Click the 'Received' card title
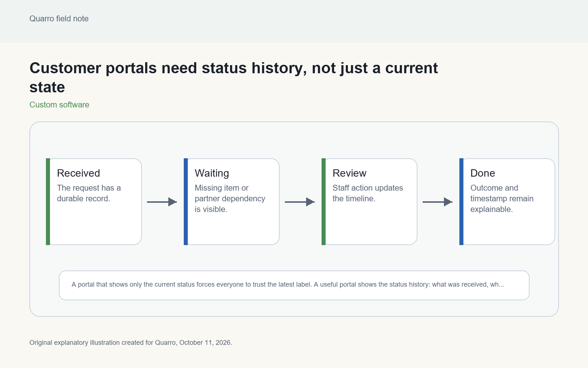Screen dimensions: 588x368 (78, 173)
